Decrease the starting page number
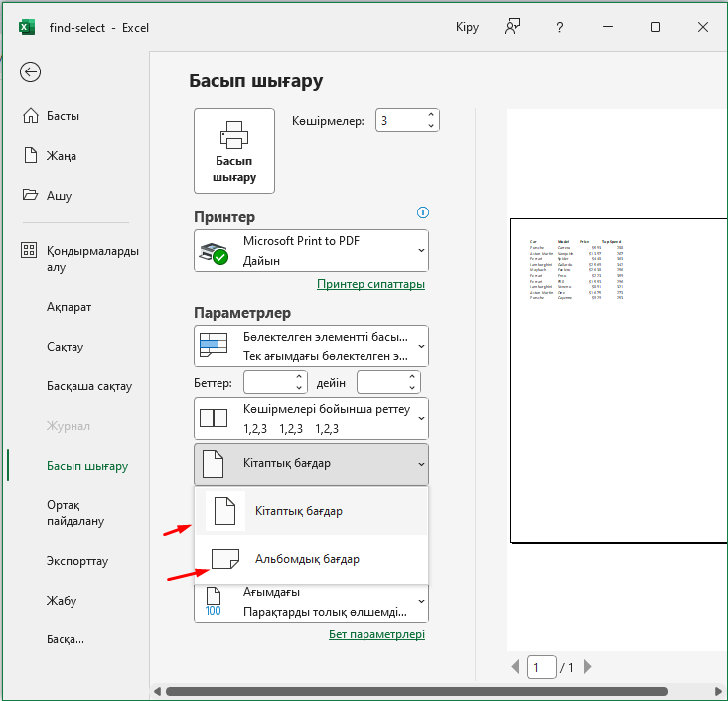728x701 pixels. click(299, 388)
